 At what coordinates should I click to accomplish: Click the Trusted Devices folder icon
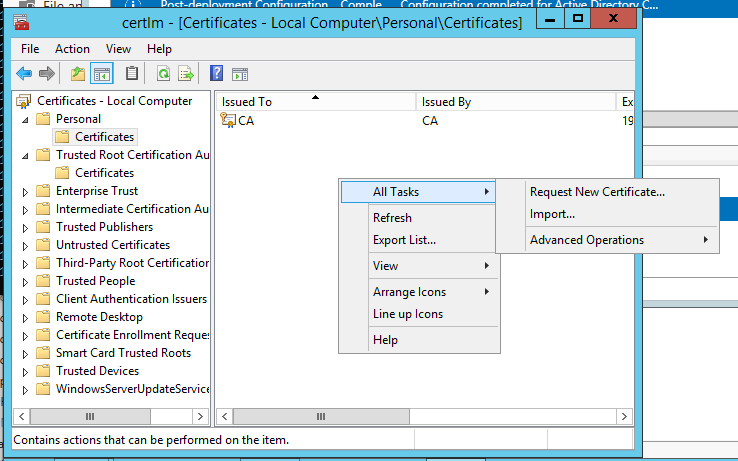pyautogui.click(x=43, y=371)
